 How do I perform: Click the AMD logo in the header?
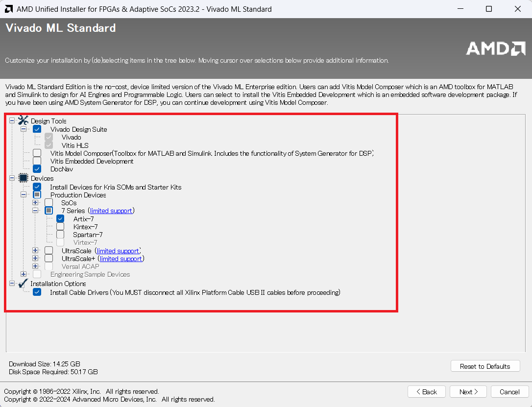[495, 48]
